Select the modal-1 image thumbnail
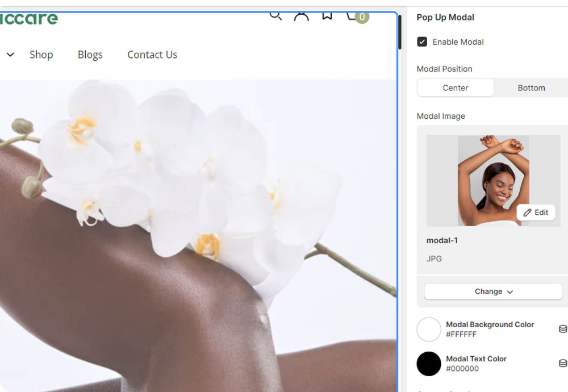Screen dimensions: 568x392 492,181
